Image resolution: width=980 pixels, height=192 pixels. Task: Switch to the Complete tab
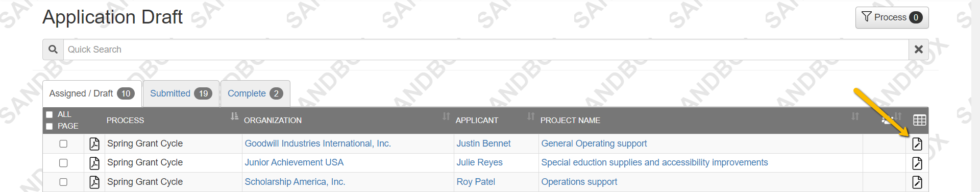(x=255, y=93)
